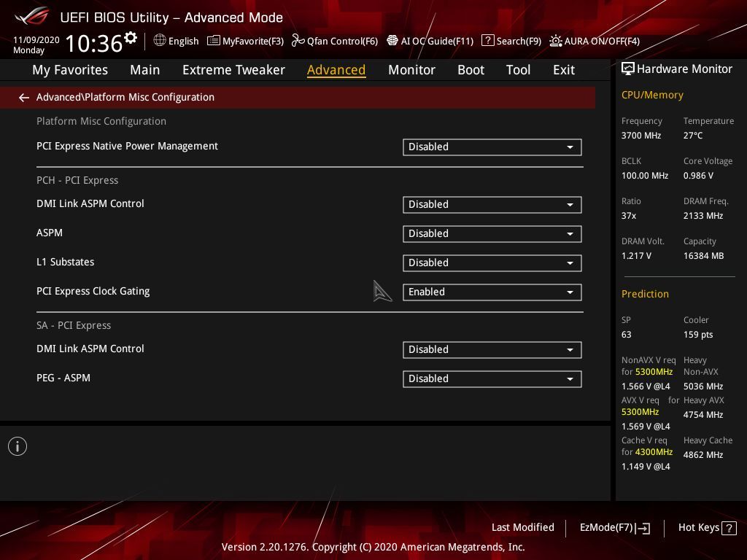Open PCH DMI Link ASPM Control dropdown
Image resolution: width=747 pixels, height=560 pixels.
(492, 205)
